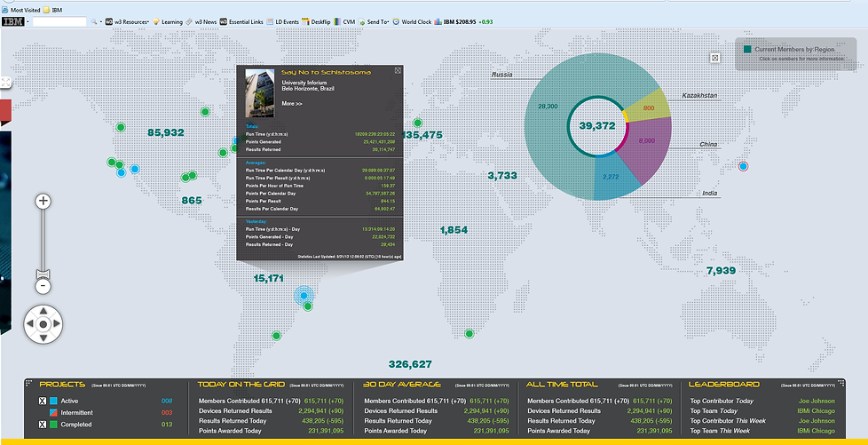Click the green Completed color swatch
This screenshot has width=868, height=445.
[54, 425]
